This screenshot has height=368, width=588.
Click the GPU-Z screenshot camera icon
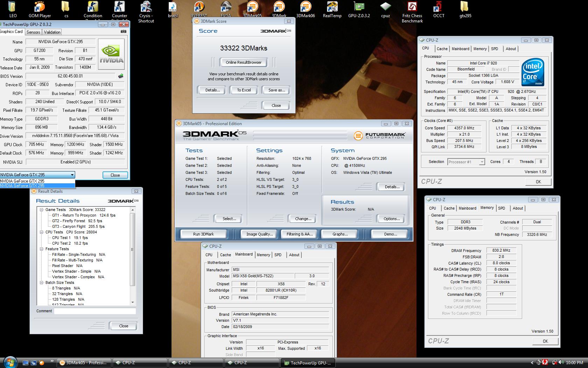(x=123, y=32)
